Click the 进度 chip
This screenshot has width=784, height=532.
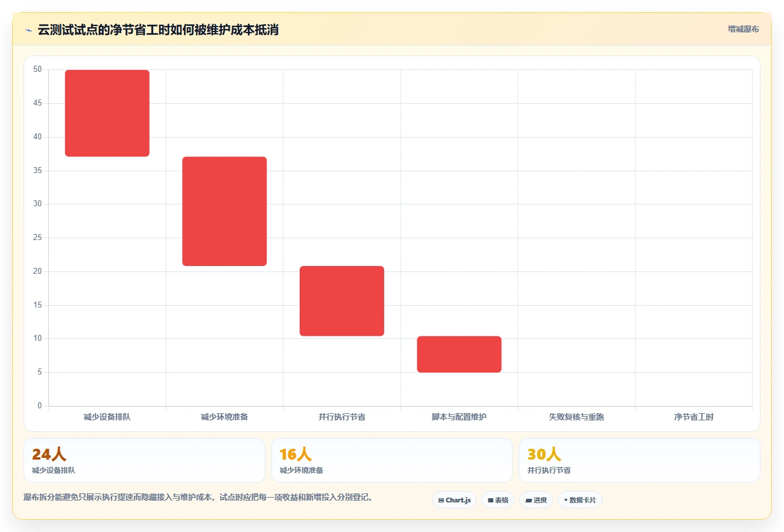tap(536, 500)
